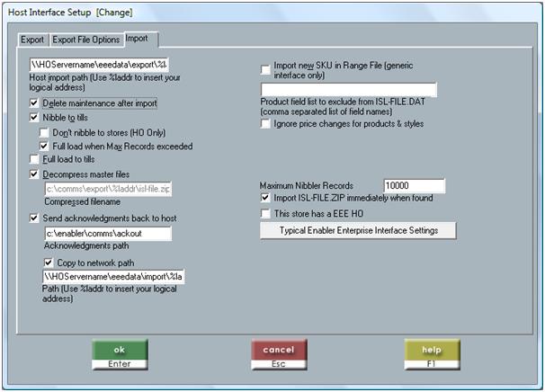
Task: Check the Full load to tills box
Action: (33, 159)
